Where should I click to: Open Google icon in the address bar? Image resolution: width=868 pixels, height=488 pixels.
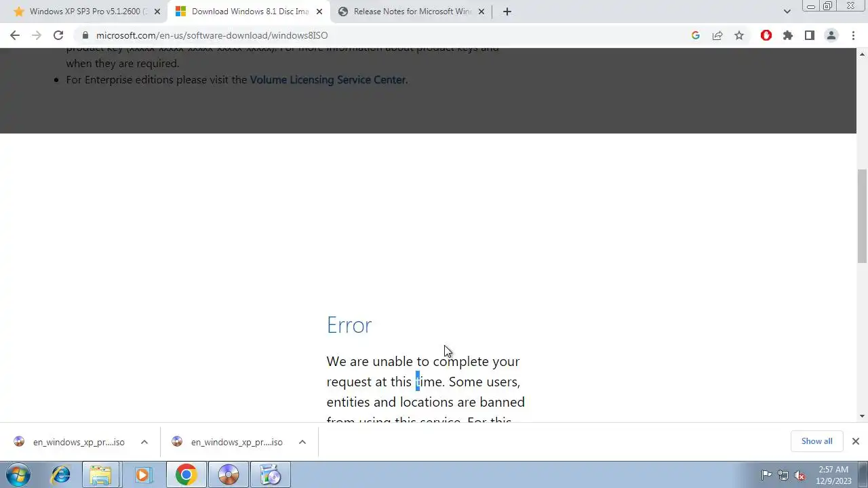point(696,35)
